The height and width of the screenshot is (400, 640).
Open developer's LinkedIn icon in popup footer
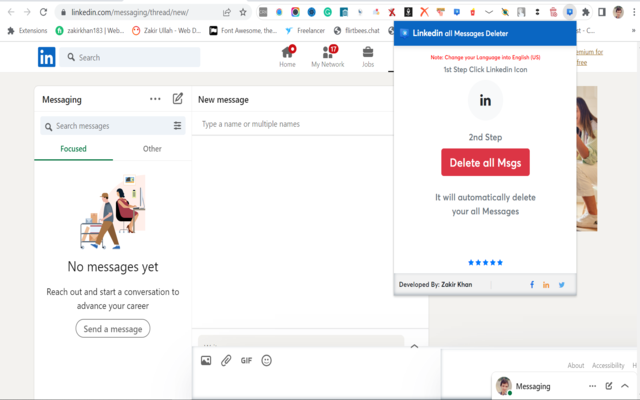click(x=546, y=285)
